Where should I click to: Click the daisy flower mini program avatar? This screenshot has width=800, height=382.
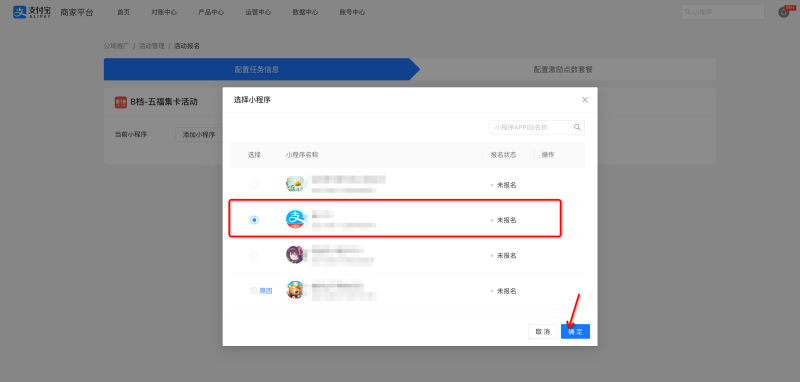295,184
